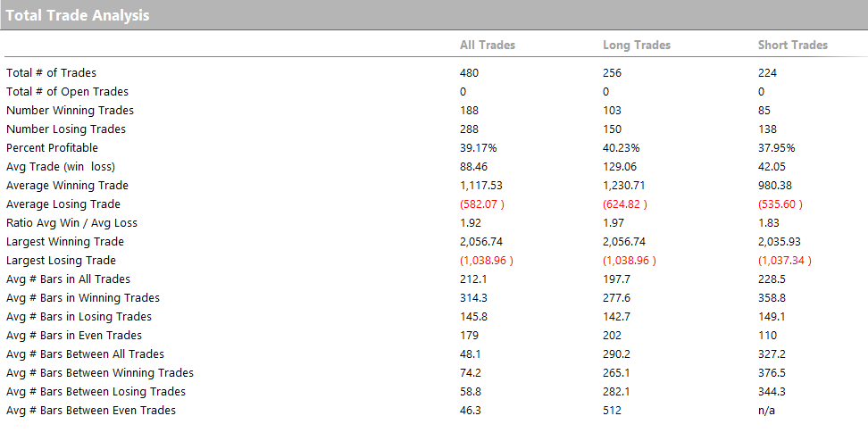
Task: Click the n/a value under Short Trades
Action: pyautogui.click(x=767, y=412)
